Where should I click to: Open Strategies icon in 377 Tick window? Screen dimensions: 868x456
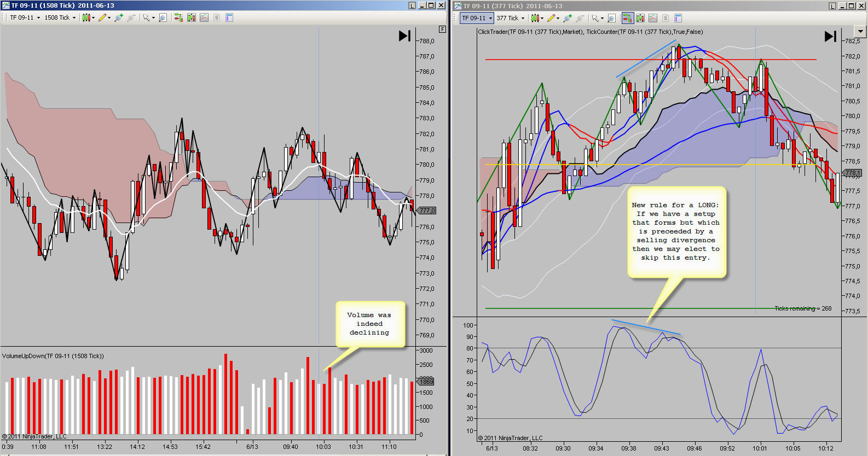(653, 18)
